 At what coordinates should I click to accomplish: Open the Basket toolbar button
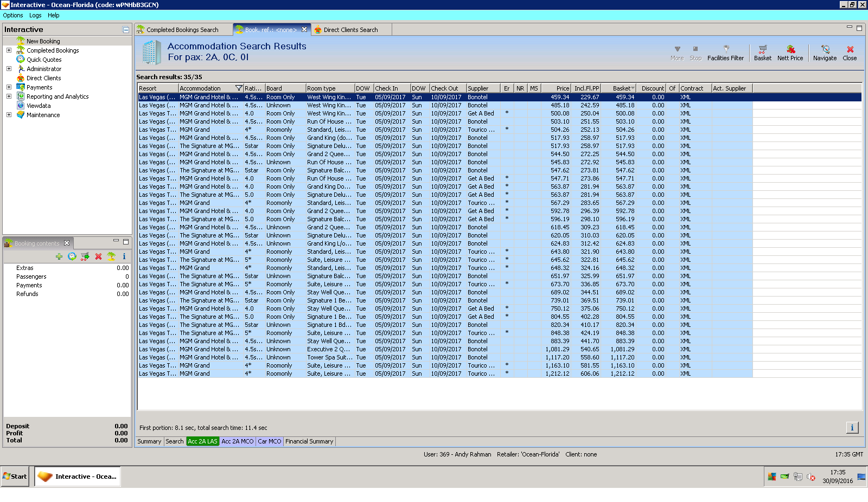762,53
